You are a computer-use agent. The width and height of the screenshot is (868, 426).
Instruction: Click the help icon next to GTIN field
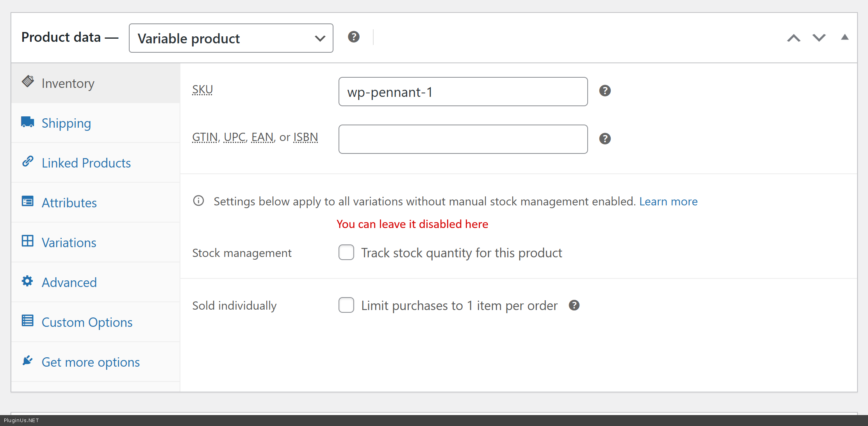point(605,139)
